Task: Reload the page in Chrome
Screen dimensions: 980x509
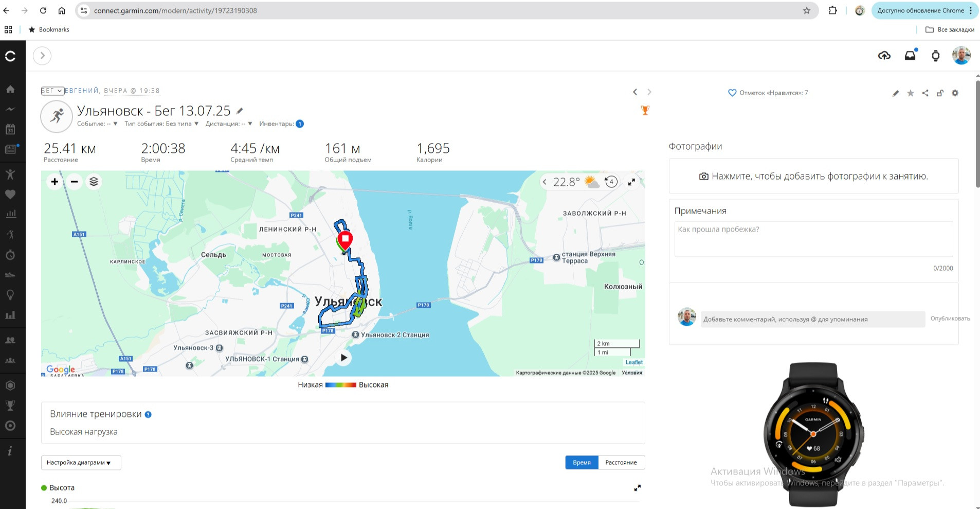Action: point(43,11)
